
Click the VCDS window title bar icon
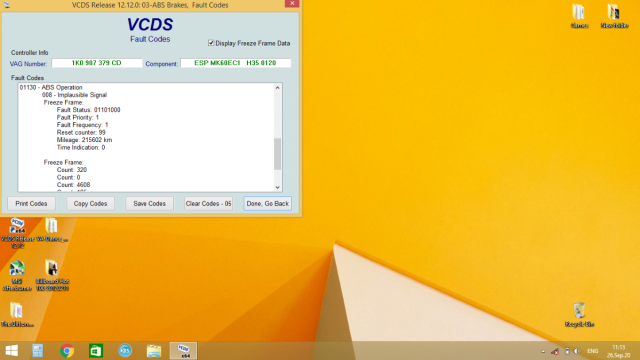point(7,5)
